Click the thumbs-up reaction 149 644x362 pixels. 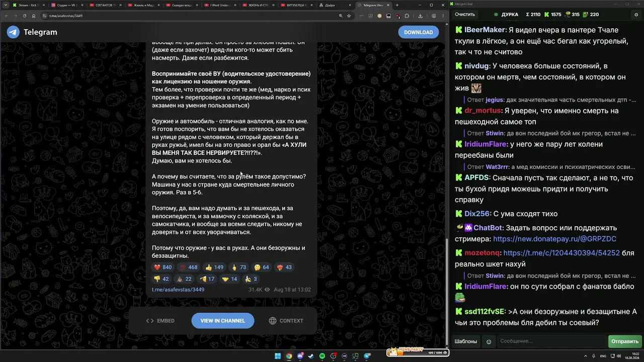point(214,267)
